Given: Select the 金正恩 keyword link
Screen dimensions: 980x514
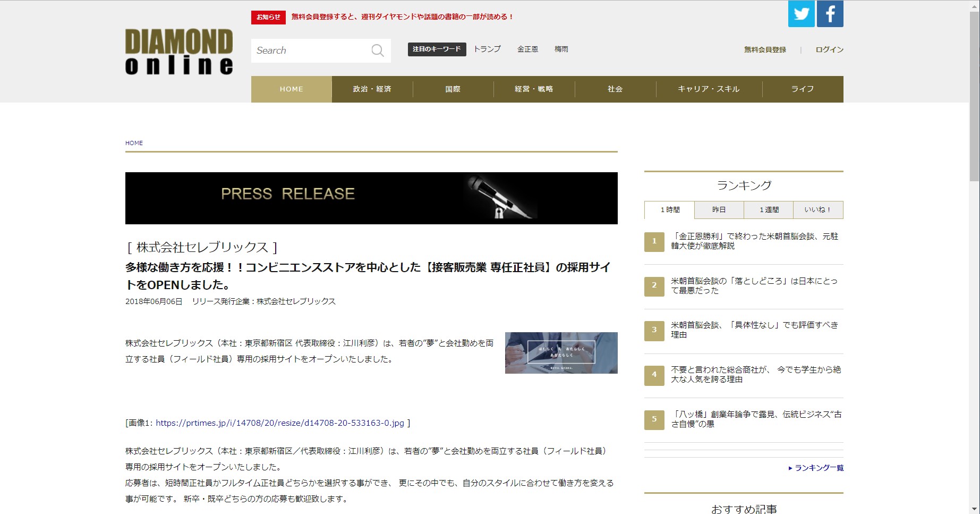Looking at the screenshot, I should 527,49.
